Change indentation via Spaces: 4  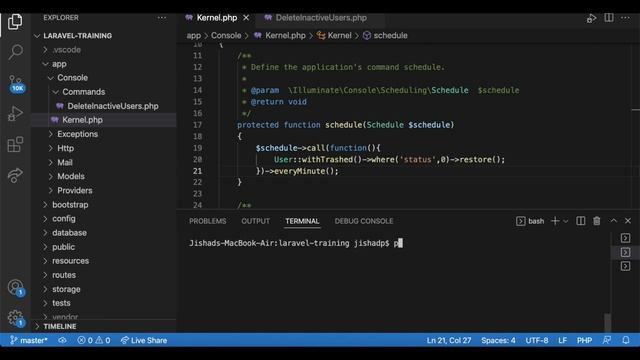click(x=498, y=340)
